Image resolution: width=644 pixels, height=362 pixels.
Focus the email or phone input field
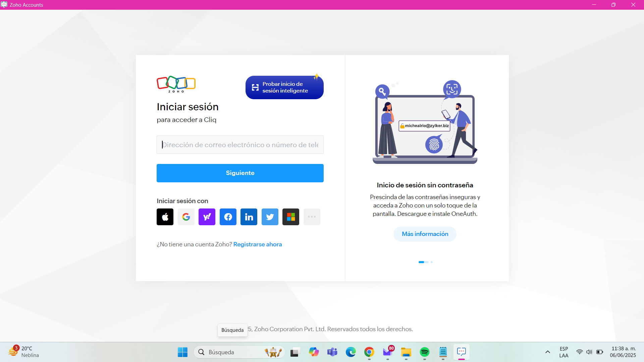point(240,145)
